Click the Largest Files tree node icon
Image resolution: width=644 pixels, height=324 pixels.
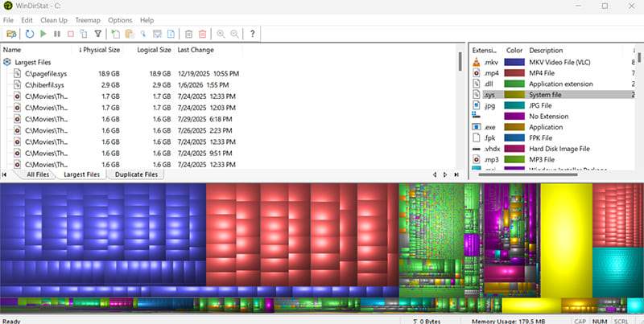coord(7,63)
